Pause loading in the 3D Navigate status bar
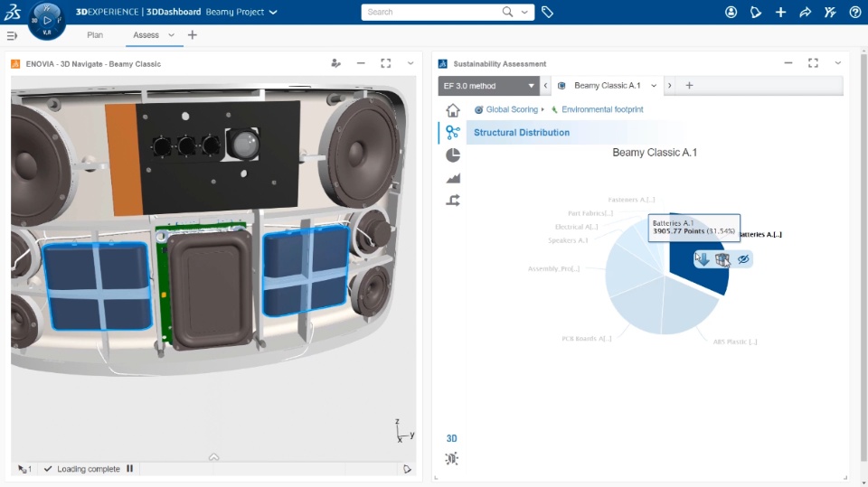The height and width of the screenshot is (487, 868). [x=130, y=469]
